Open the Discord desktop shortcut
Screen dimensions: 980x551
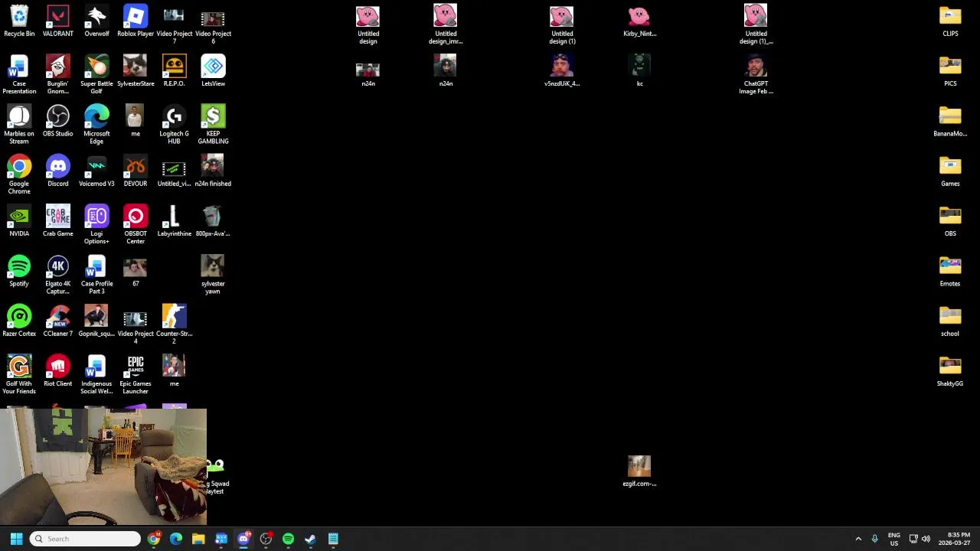pyautogui.click(x=58, y=171)
